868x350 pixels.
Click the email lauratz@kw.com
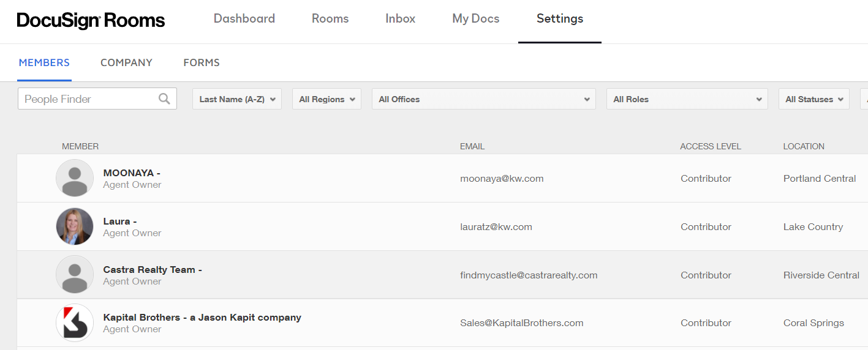[x=496, y=227]
